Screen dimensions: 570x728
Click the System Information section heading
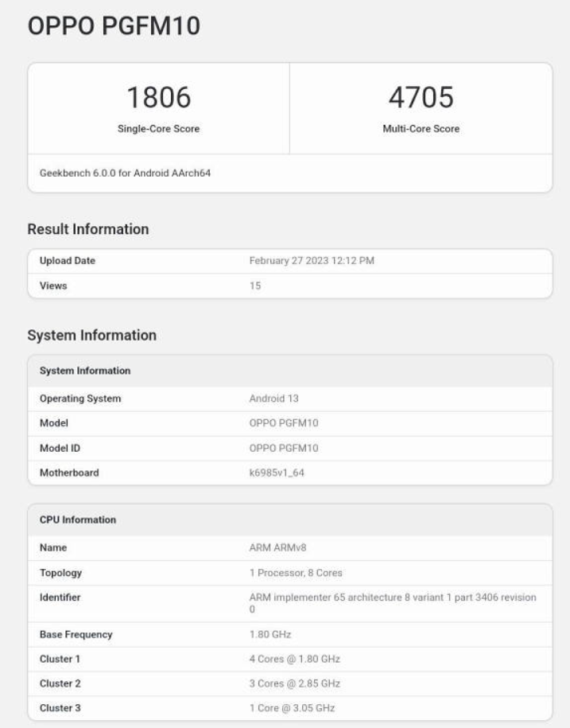91,335
